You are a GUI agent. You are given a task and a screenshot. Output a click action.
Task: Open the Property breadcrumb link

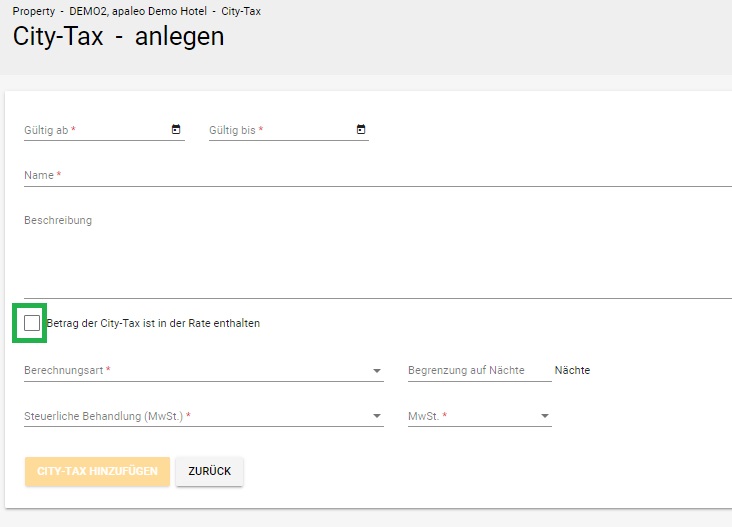[x=34, y=11]
